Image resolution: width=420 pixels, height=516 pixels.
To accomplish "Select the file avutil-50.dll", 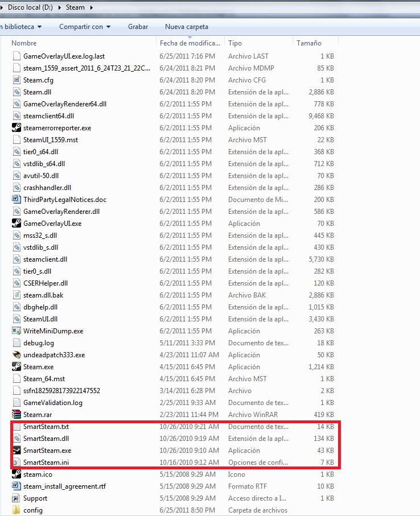I will (41, 175).
